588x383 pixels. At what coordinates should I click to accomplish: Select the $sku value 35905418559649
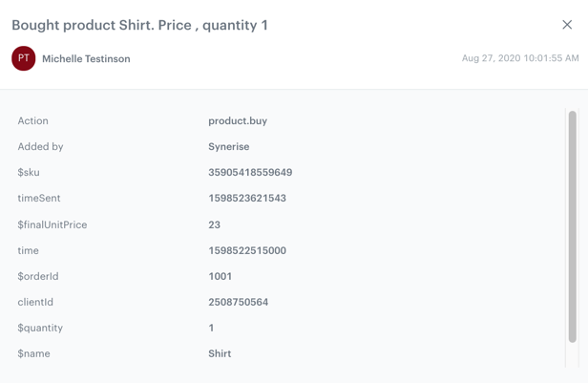point(250,173)
